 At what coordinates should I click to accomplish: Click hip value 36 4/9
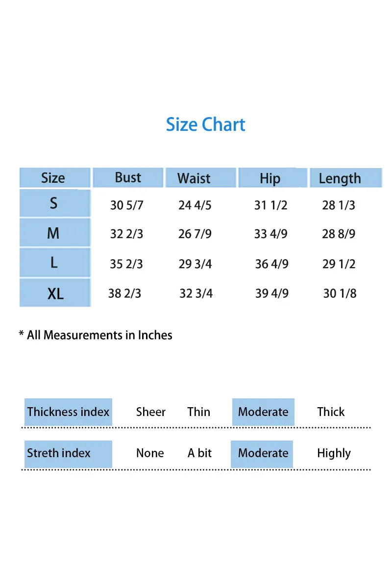click(x=272, y=264)
